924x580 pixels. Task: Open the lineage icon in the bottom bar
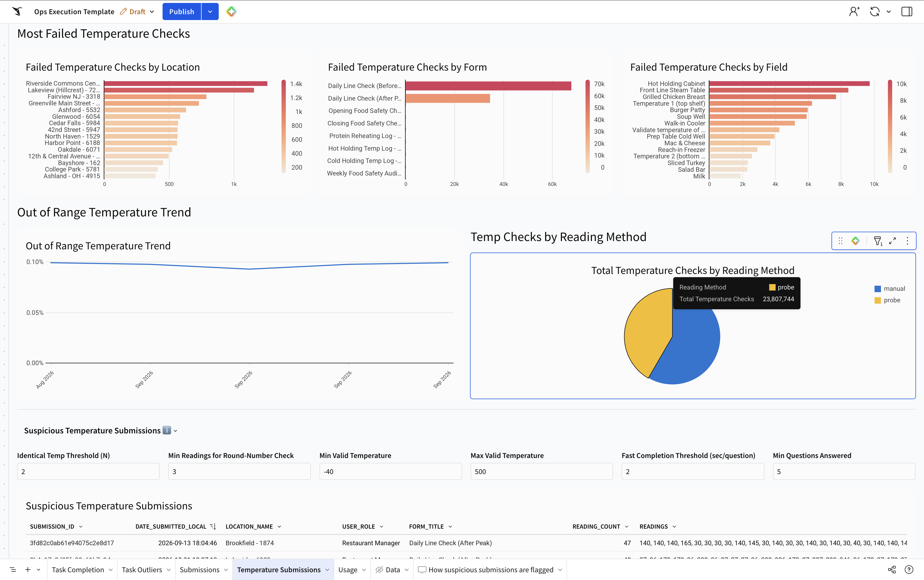tap(892, 570)
